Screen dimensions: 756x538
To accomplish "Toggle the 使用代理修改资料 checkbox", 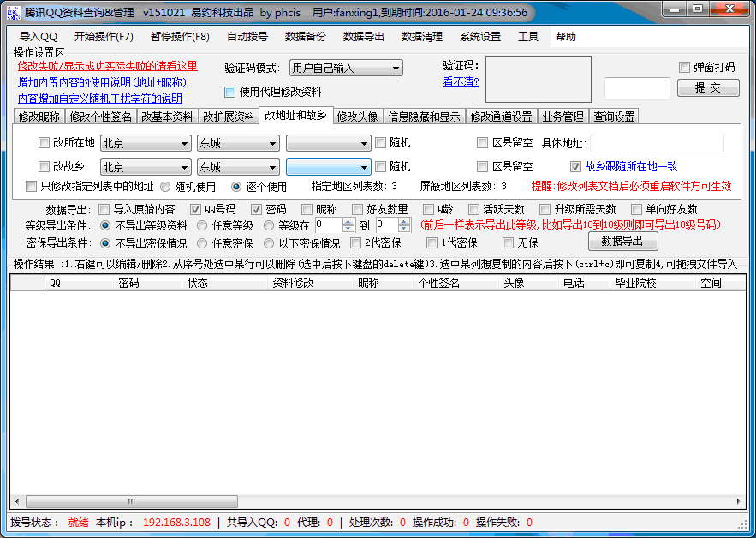I will tap(230, 92).
